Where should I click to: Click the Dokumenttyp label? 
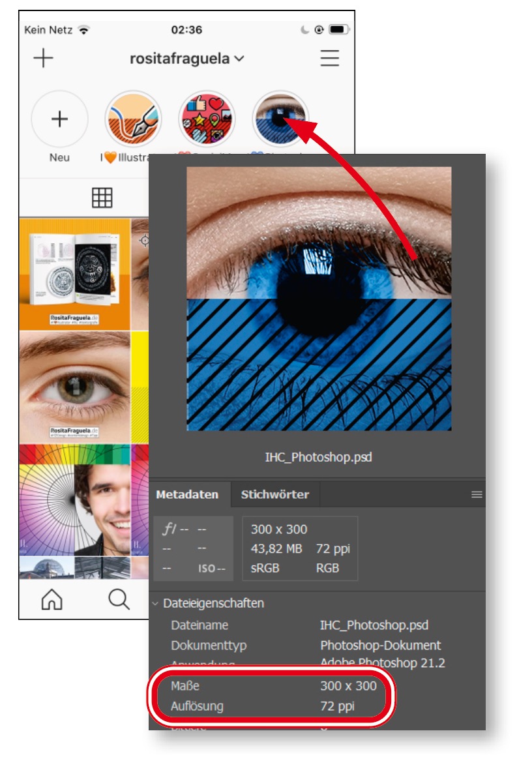point(209,646)
